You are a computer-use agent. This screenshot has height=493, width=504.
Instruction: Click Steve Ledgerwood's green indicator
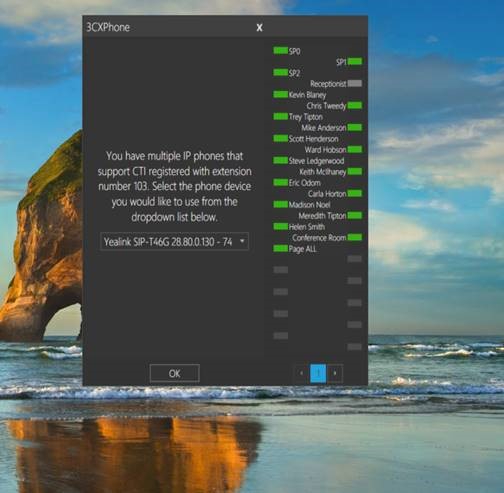(280, 161)
